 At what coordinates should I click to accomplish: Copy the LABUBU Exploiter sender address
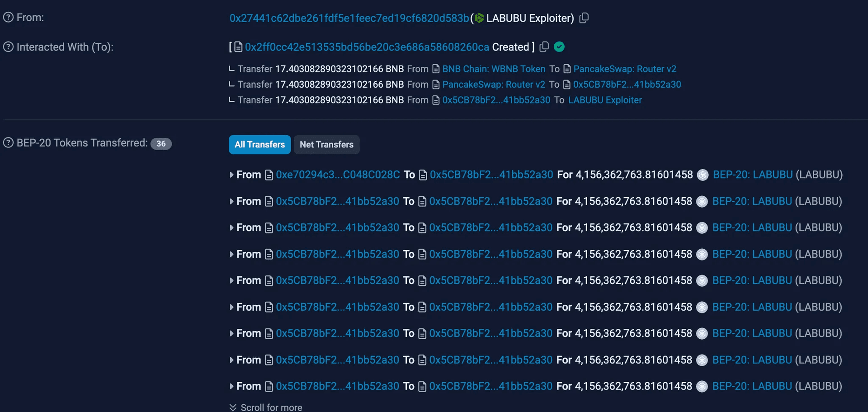click(584, 18)
